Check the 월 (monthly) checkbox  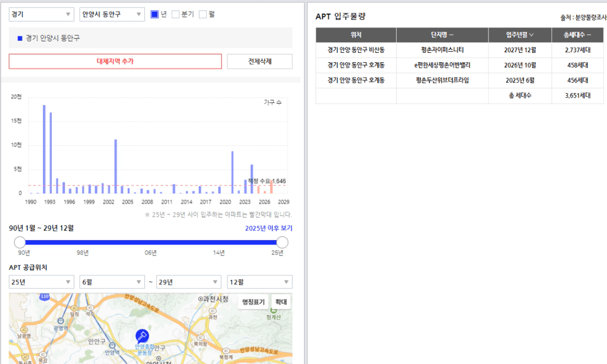tap(203, 14)
